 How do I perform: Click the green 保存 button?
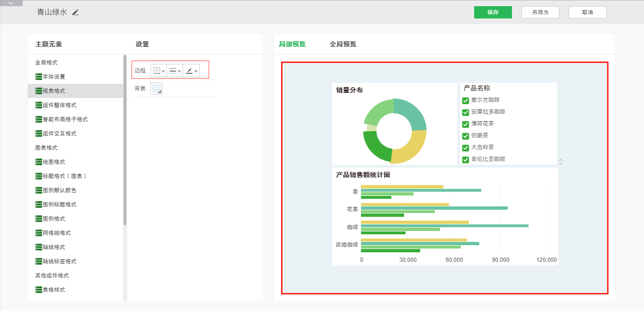pos(493,12)
